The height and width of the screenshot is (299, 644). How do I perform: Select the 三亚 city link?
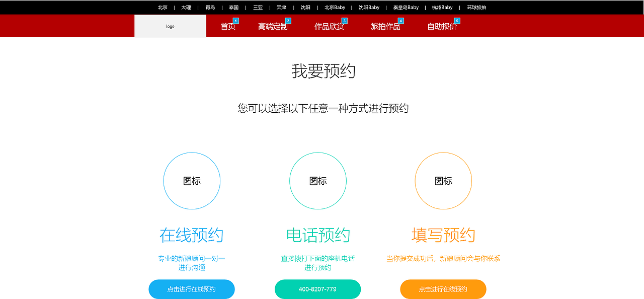pyautogui.click(x=257, y=7)
